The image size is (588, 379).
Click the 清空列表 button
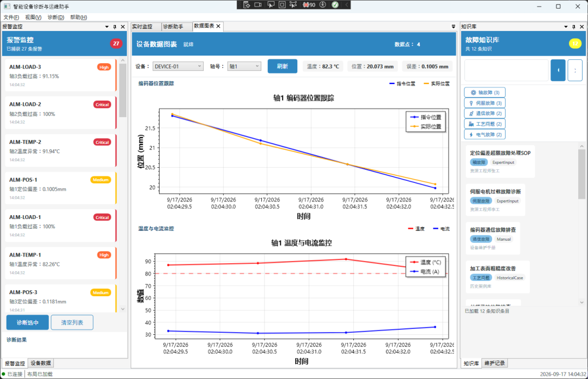(x=72, y=322)
